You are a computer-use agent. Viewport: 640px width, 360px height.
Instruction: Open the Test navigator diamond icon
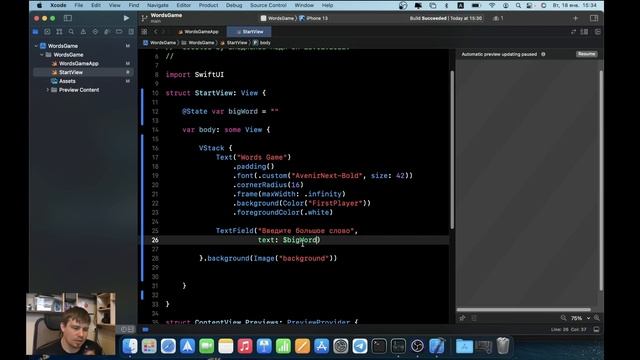[x=95, y=32]
